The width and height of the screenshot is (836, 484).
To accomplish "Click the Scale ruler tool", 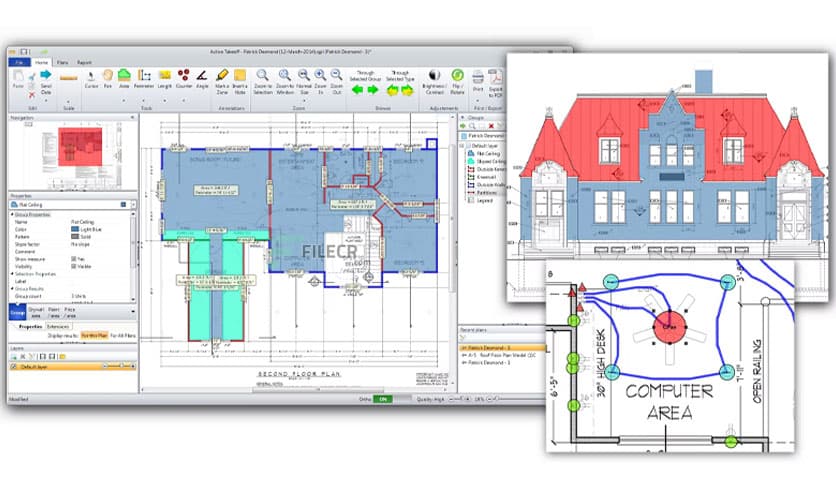I will (x=68, y=78).
